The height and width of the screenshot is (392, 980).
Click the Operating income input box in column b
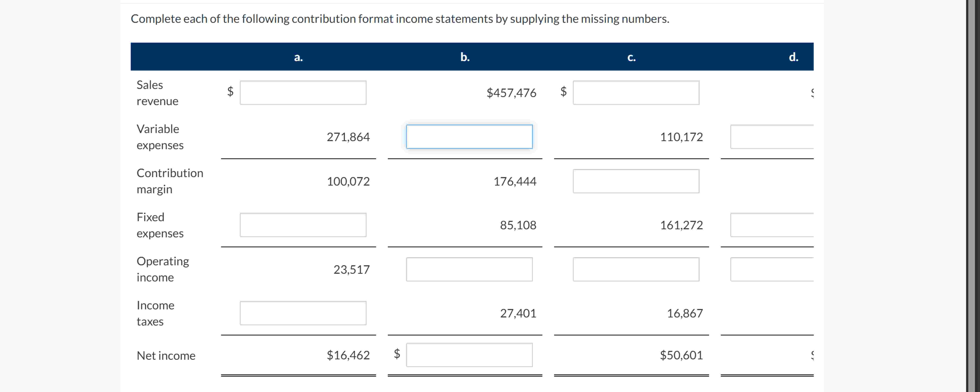(469, 269)
